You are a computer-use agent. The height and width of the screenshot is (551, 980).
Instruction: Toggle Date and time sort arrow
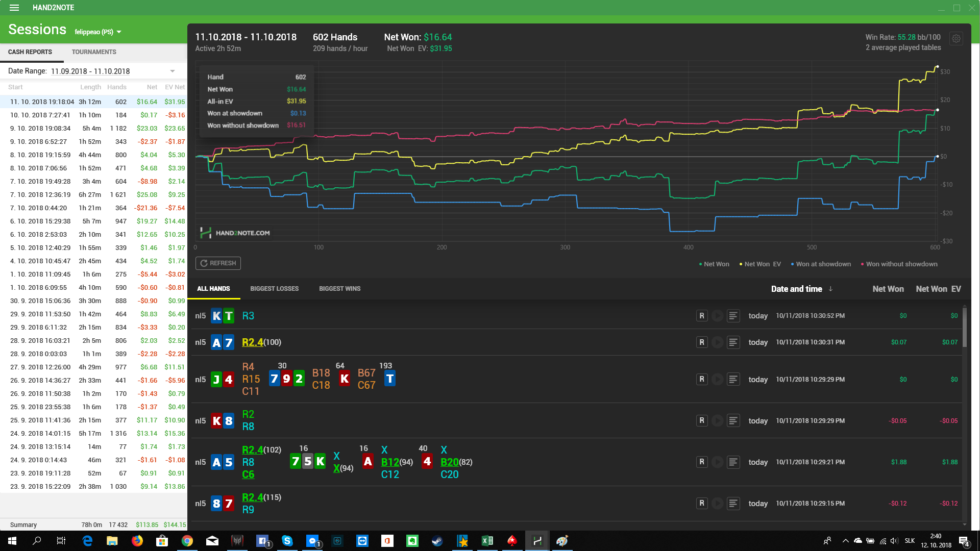(830, 289)
